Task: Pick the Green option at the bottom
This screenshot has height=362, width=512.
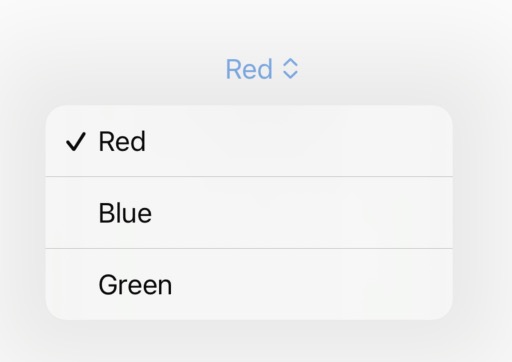Action: (x=249, y=284)
